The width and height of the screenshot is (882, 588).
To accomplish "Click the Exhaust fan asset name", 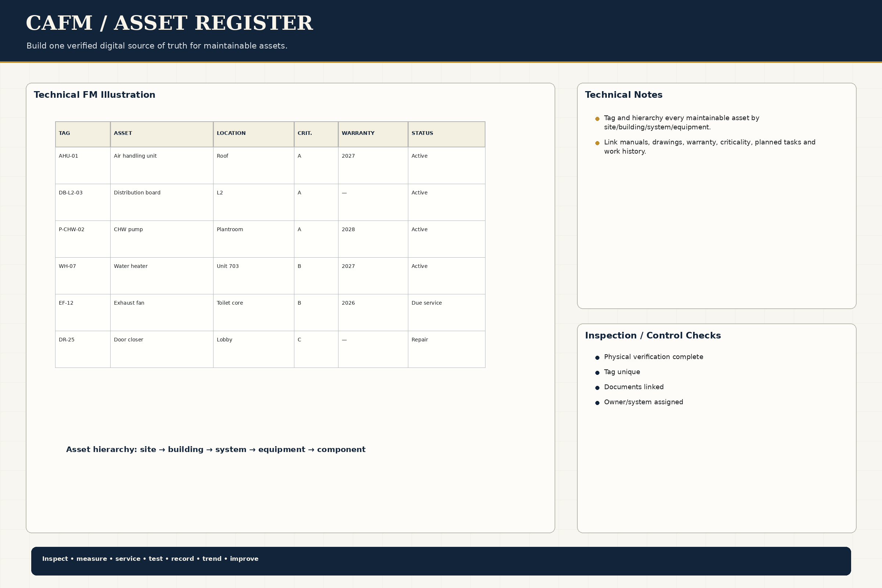I will (x=129, y=303).
